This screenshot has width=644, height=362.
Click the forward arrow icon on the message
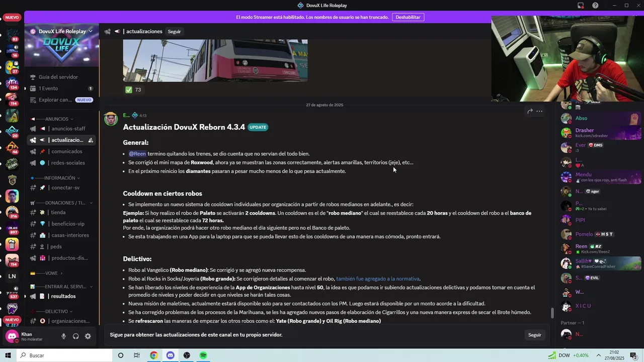click(530, 111)
